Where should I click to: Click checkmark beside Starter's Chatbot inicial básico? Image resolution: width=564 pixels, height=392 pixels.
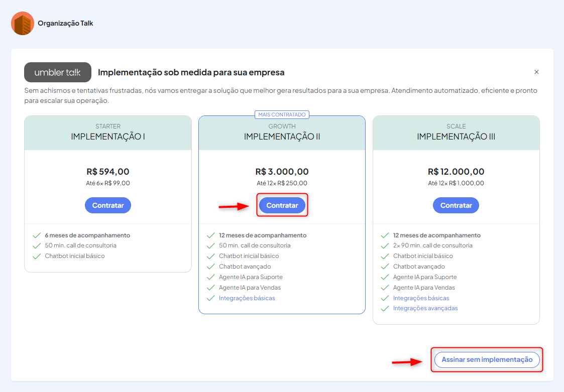(x=36, y=256)
